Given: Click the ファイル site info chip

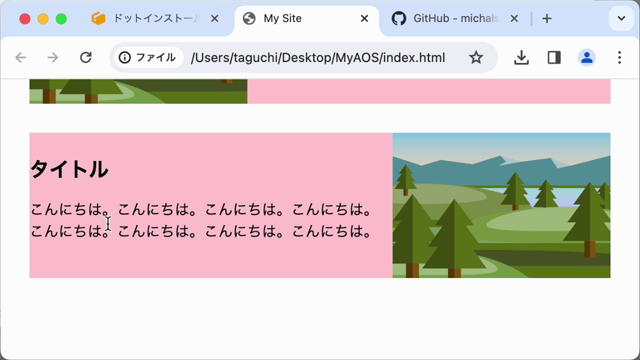Looking at the screenshot, I should click(x=148, y=58).
